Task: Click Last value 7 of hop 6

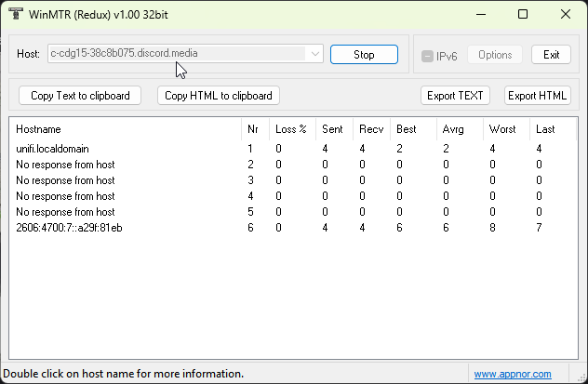Action: [539, 228]
